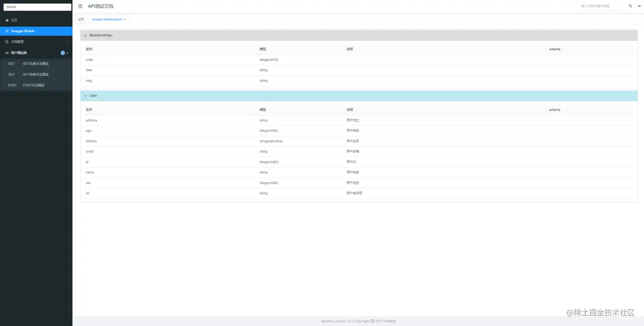Click the magnifier search icon in header
Viewport: 644px width, 326px height.
(x=630, y=6)
